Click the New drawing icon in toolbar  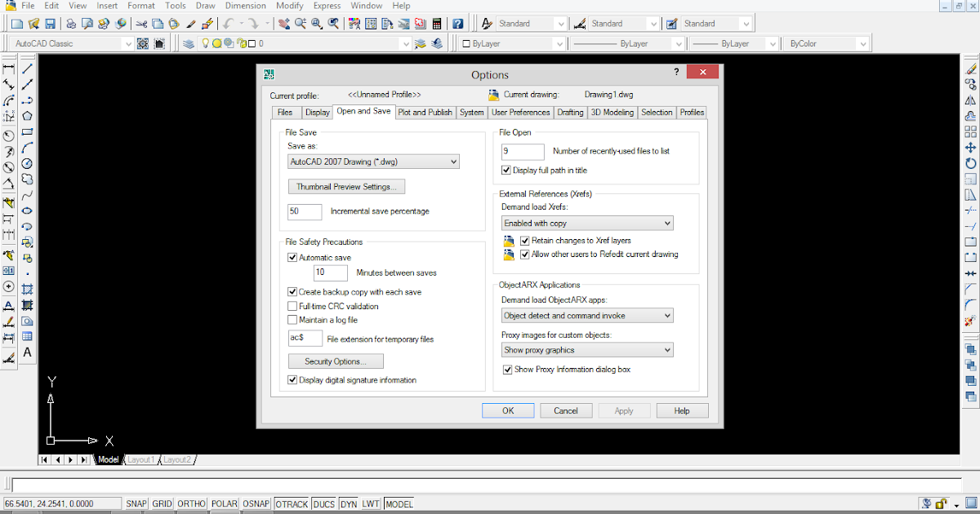(x=16, y=24)
